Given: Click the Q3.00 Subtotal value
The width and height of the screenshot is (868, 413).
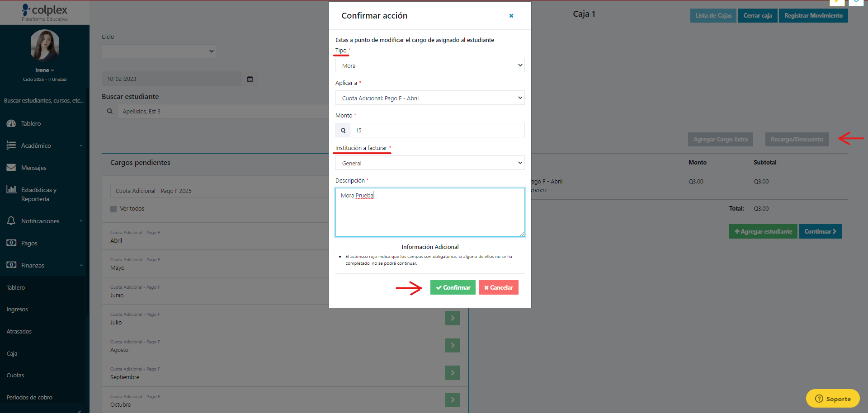Looking at the screenshot, I should pyautogui.click(x=761, y=182).
